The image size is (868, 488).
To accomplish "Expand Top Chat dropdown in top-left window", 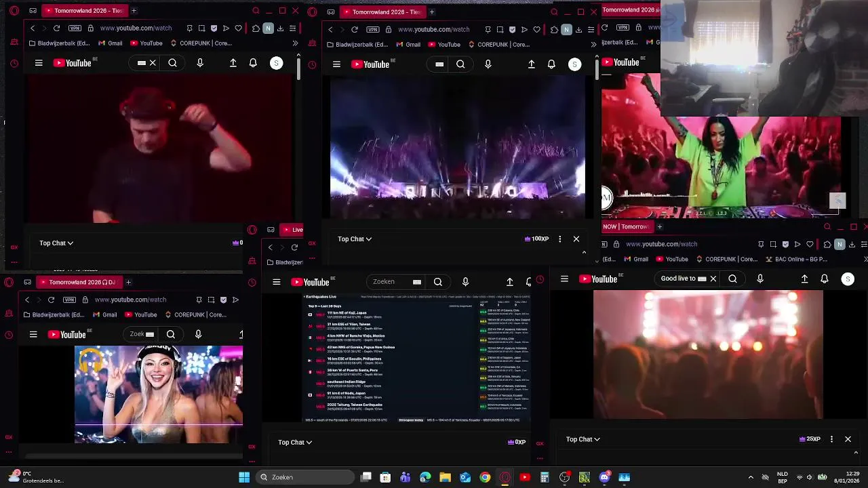I will tap(56, 243).
